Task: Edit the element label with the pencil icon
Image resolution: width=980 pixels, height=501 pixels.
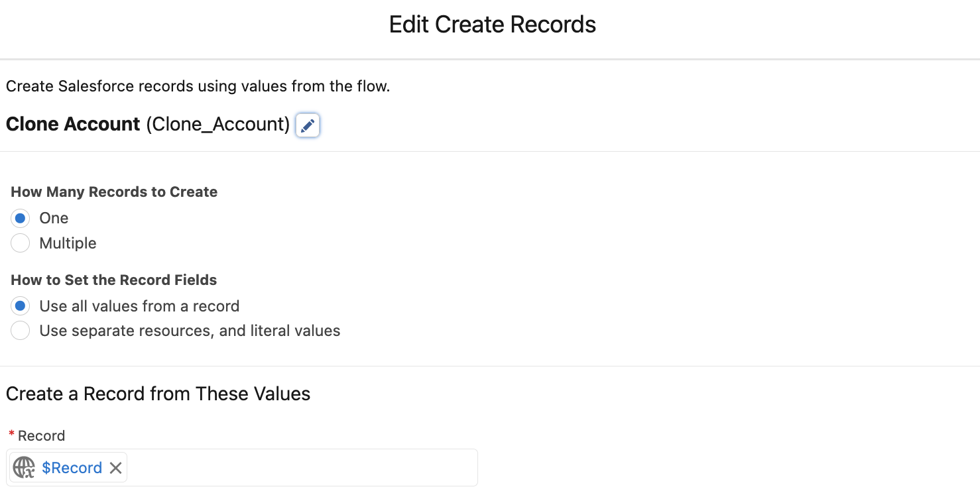Action: click(x=307, y=125)
